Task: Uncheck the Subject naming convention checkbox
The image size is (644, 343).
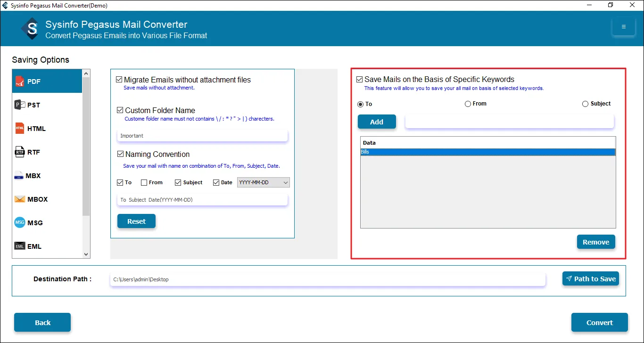Action: coord(178,182)
